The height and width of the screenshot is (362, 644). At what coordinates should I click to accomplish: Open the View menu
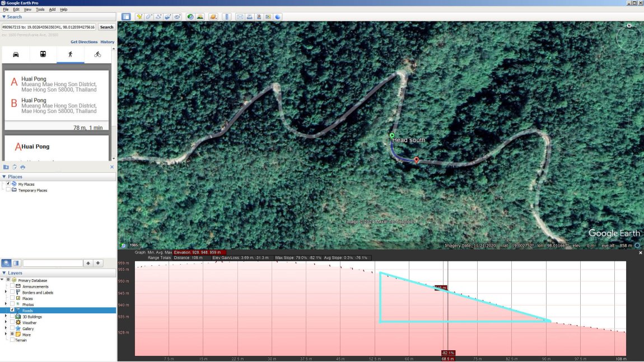27,10
